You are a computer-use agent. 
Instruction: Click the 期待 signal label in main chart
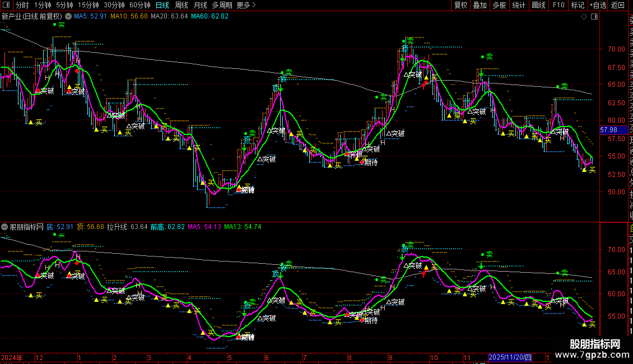371,162
